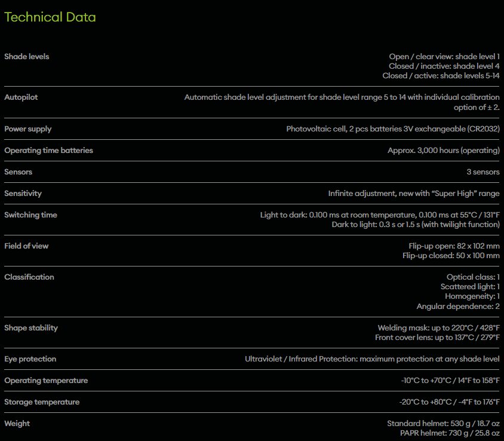
Task: Click the Autopilot label
Action: (21, 97)
